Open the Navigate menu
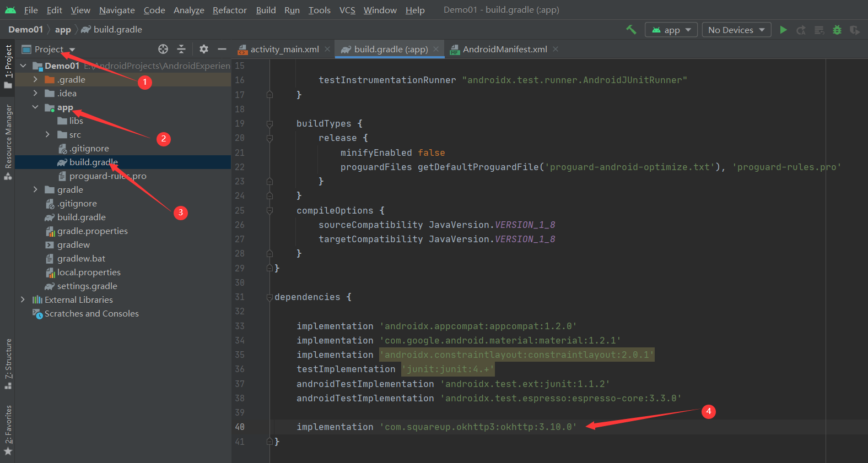 coord(117,10)
